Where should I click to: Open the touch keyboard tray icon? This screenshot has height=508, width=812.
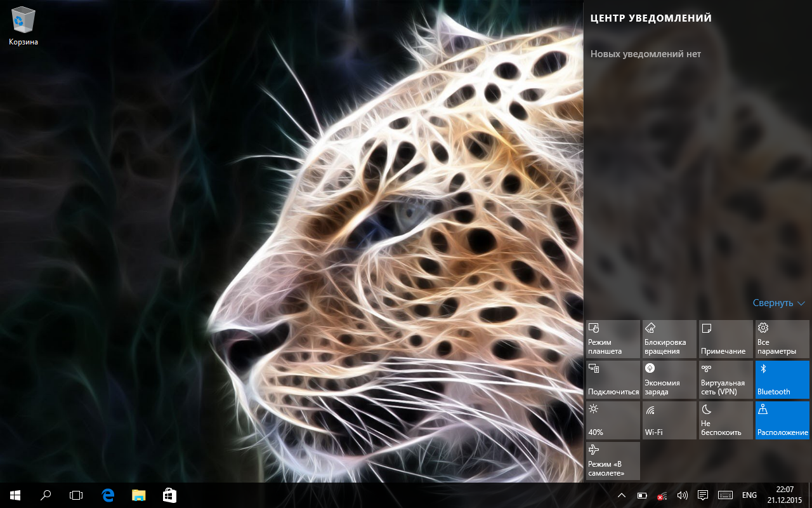tap(726, 495)
